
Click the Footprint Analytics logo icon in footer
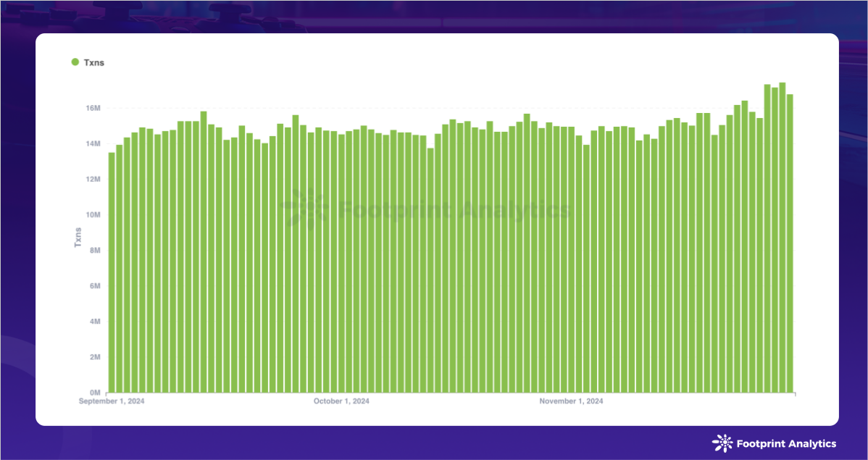(x=722, y=443)
